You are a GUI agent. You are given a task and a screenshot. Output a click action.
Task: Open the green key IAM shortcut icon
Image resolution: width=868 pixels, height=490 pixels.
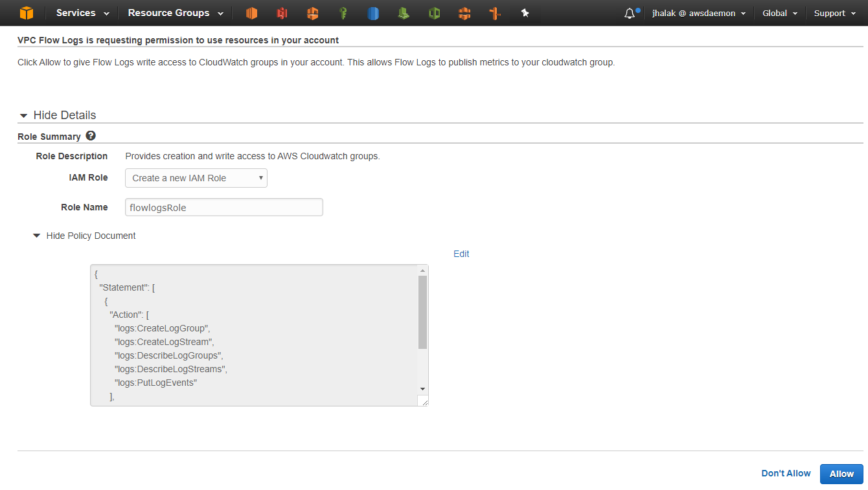343,13
